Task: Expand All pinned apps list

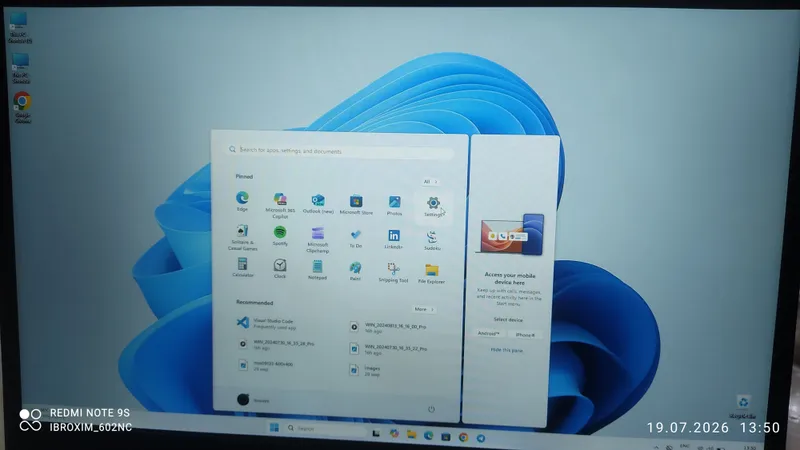Action: 430,182
